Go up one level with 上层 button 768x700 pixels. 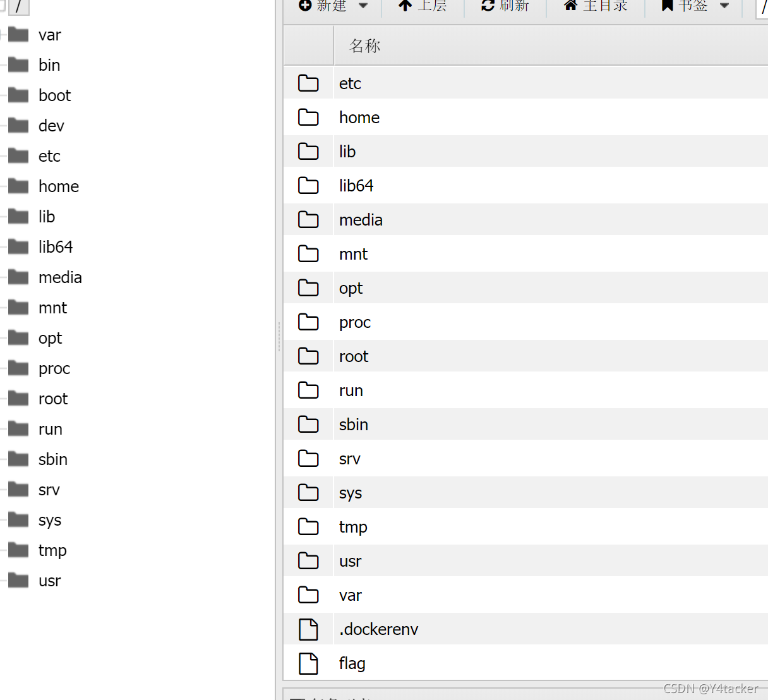[423, 6]
